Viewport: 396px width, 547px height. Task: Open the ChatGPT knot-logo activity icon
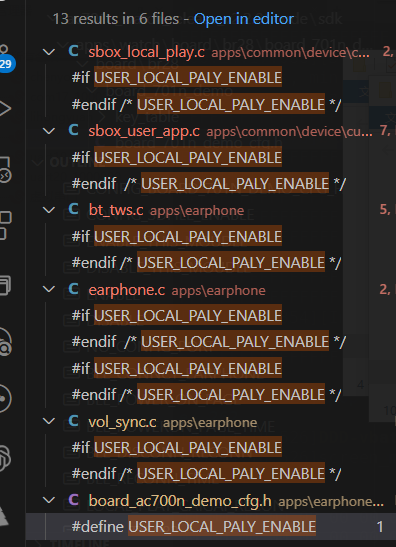(x=5, y=457)
